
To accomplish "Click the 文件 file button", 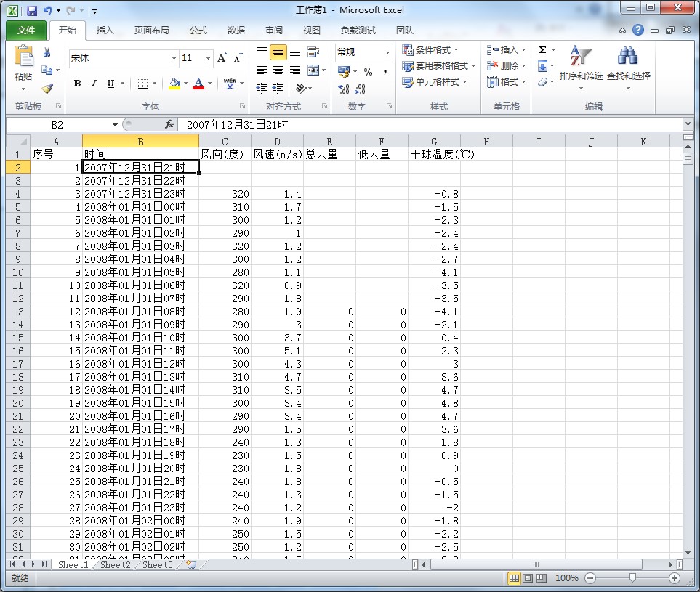I will point(26,31).
